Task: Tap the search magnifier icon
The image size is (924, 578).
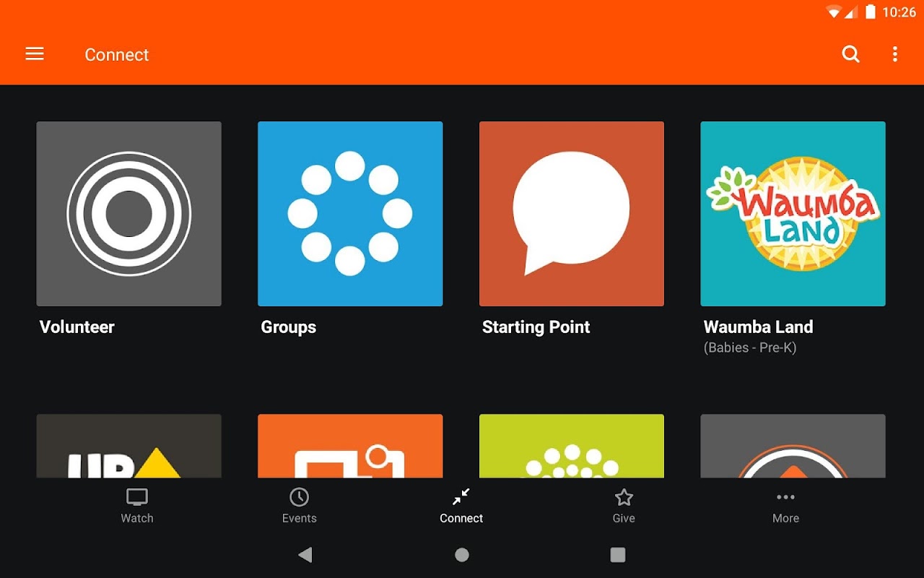Action: tap(851, 54)
